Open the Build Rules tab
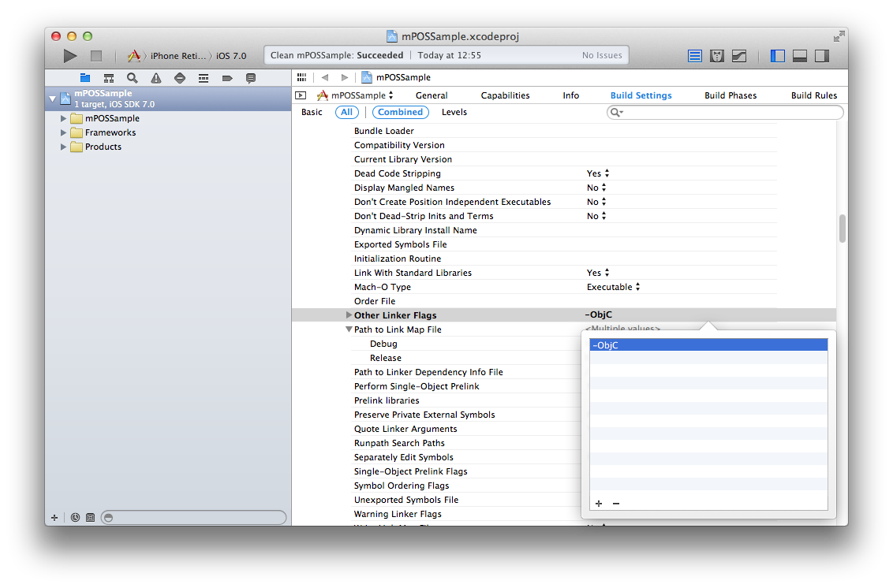The image size is (893, 588). tap(814, 95)
